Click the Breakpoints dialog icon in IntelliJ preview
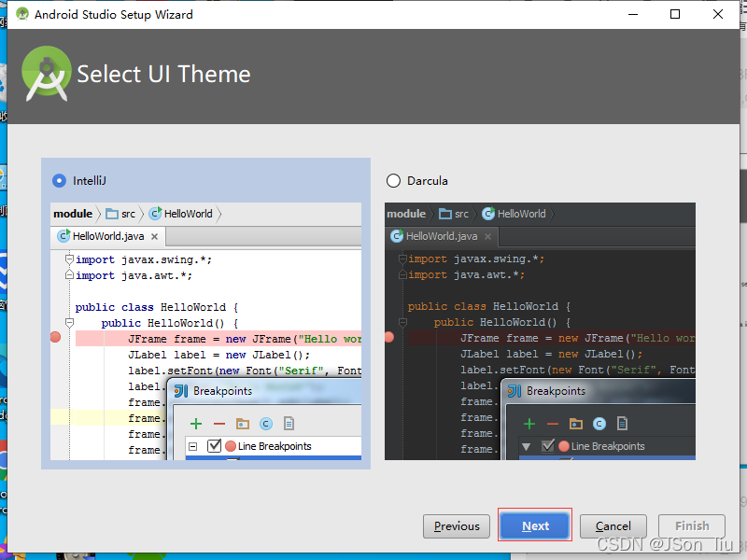Viewport: 747px width, 560px height. click(181, 391)
